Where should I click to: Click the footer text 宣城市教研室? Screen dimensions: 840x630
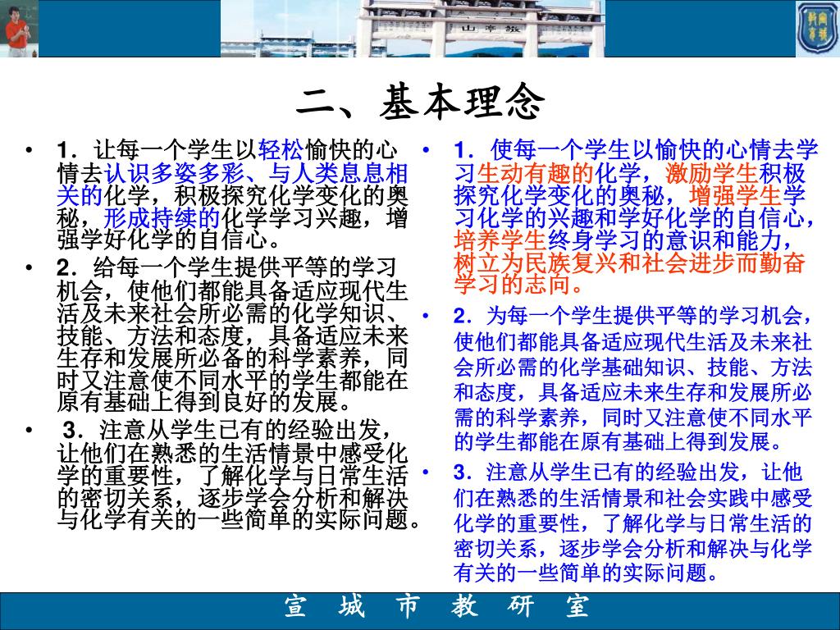tap(437, 606)
